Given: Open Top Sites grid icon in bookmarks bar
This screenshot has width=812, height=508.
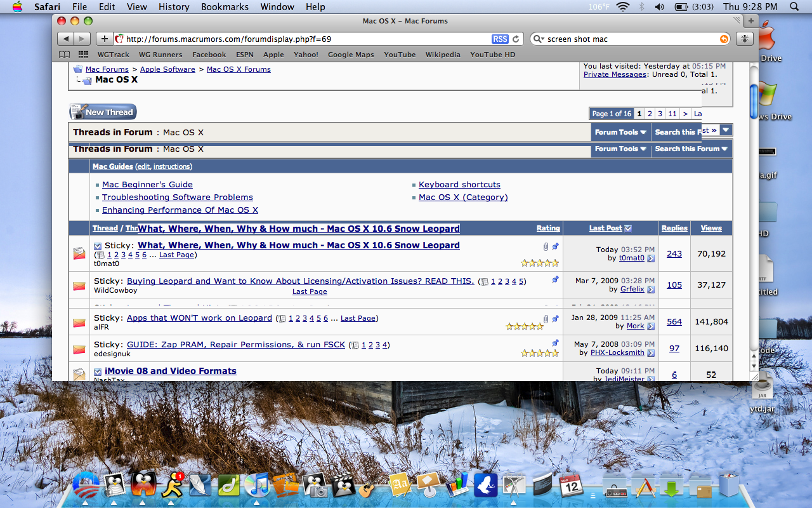Looking at the screenshot, I should point(83,55).
